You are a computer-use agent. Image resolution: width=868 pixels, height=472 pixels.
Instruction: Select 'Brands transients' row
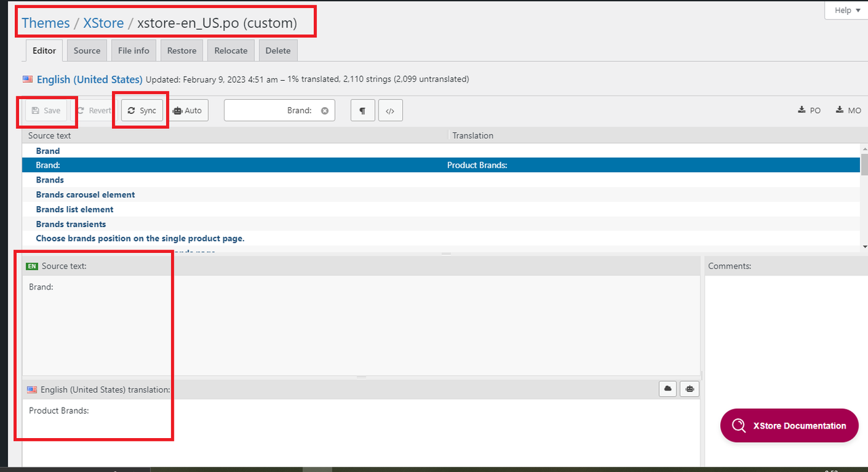click(x=441, y=224)
